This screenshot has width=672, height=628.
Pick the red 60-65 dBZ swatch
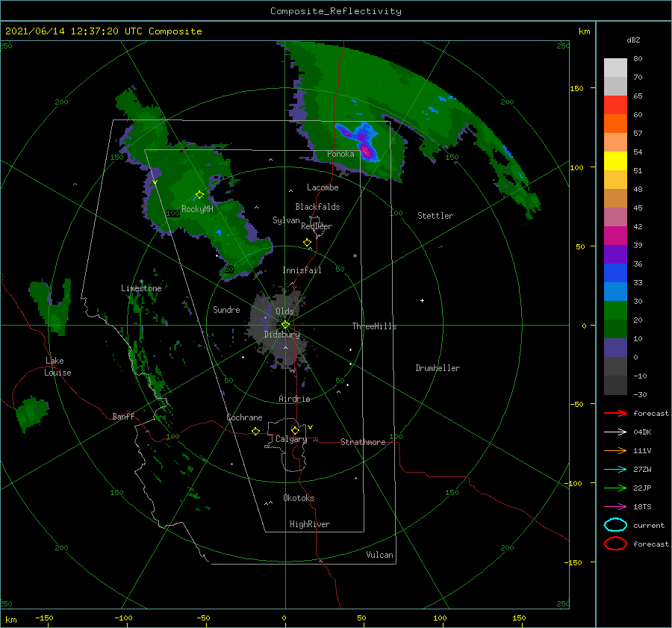(x=615, y=105)
